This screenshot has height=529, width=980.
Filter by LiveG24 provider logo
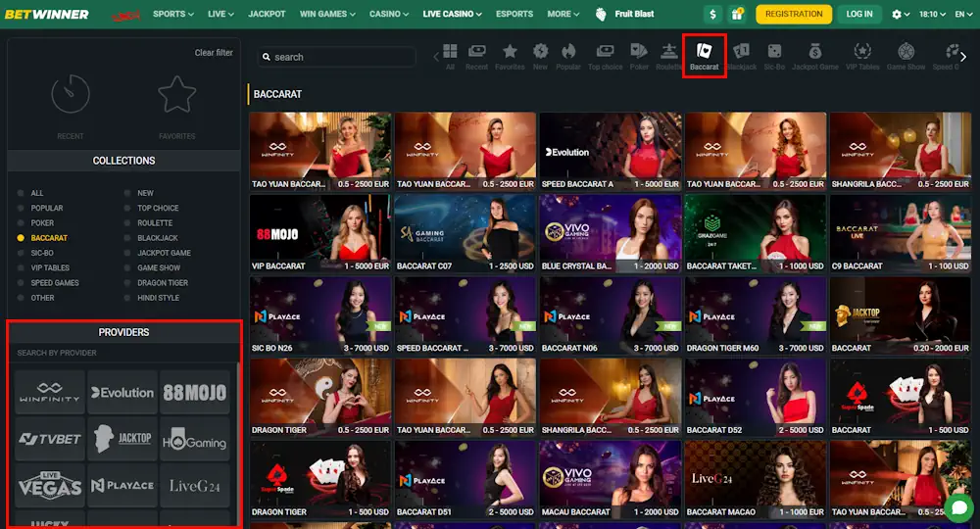(x=195, y=485)
